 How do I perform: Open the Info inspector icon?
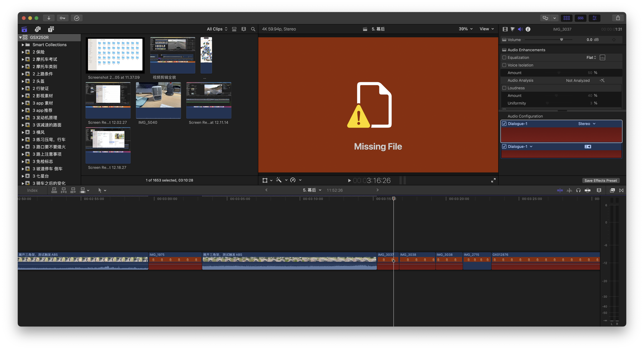point(528,29)
